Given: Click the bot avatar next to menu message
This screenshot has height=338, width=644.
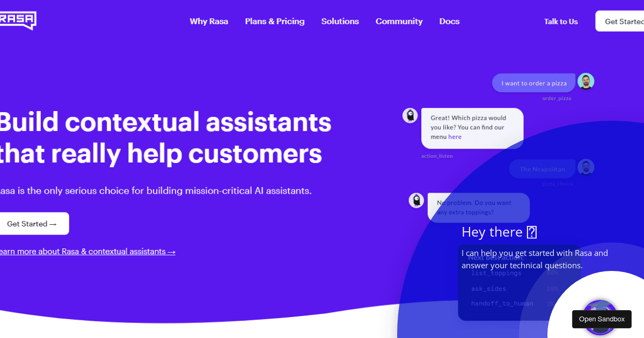Looking at the screenshot, I should (x=410, y=115).
